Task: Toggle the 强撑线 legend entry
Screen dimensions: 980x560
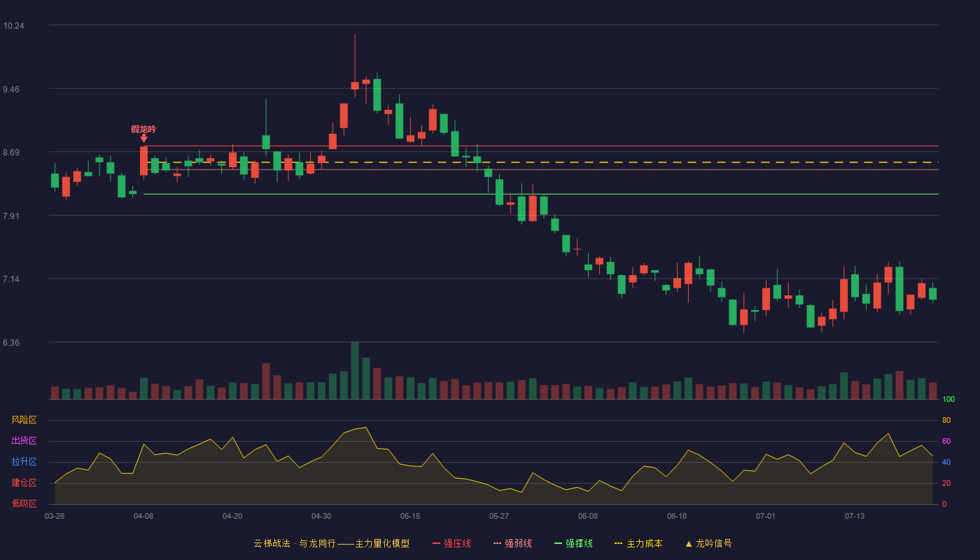Action: [x=573, y=543]
